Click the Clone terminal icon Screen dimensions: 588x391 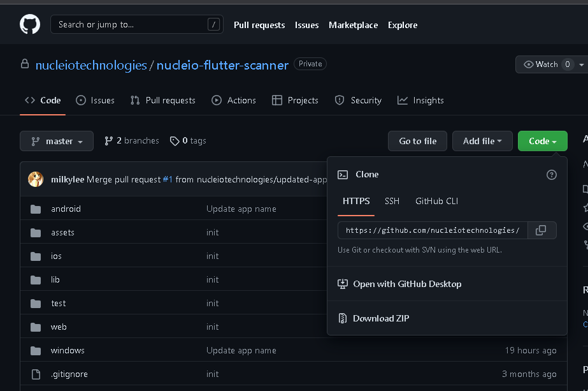coord(343,175)
